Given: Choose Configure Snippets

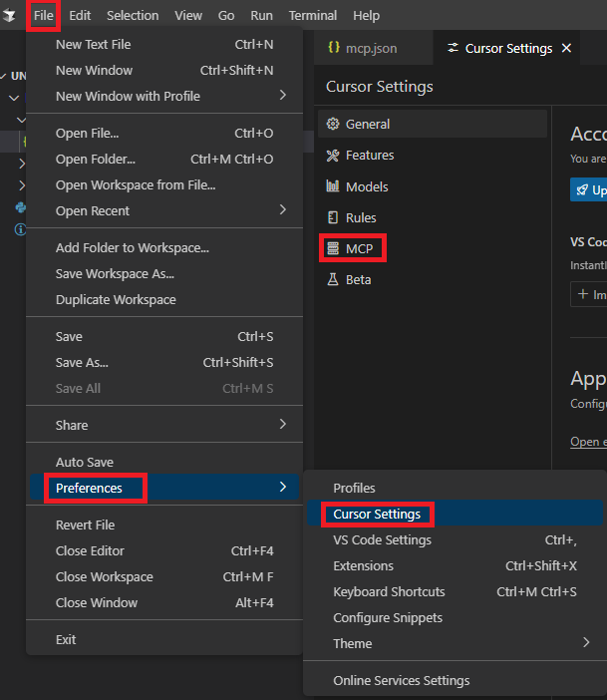Looking at the screenshot, I should (x=455, y=617).
